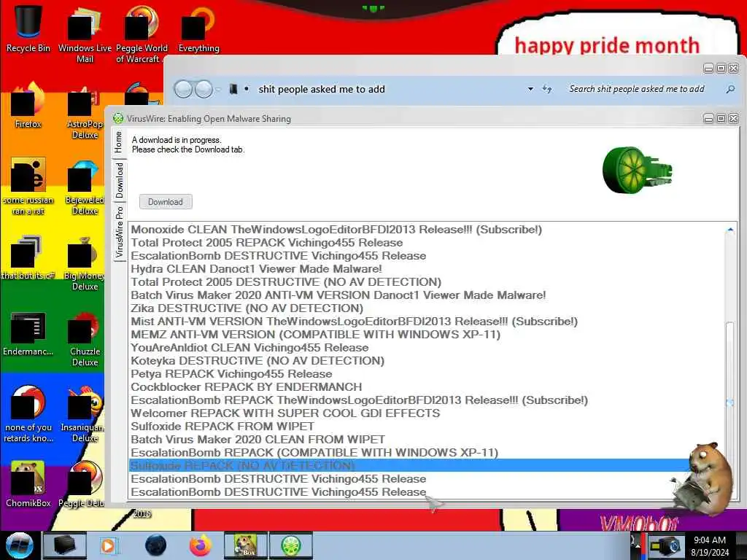The width and height of the screenshot is (747, 560).
Task: Click the ChomikBox hamster taskbar button
Action: 245,545
